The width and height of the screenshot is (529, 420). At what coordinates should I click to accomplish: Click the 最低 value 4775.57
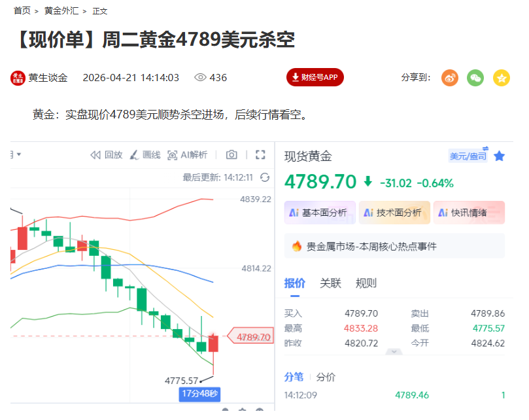tap(488, 328)
